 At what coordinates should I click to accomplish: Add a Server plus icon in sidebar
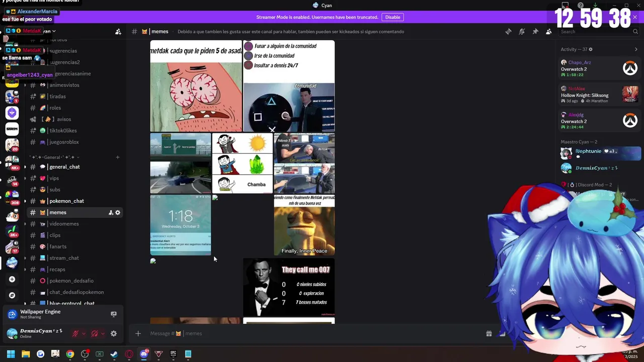(x=12, y=279)
